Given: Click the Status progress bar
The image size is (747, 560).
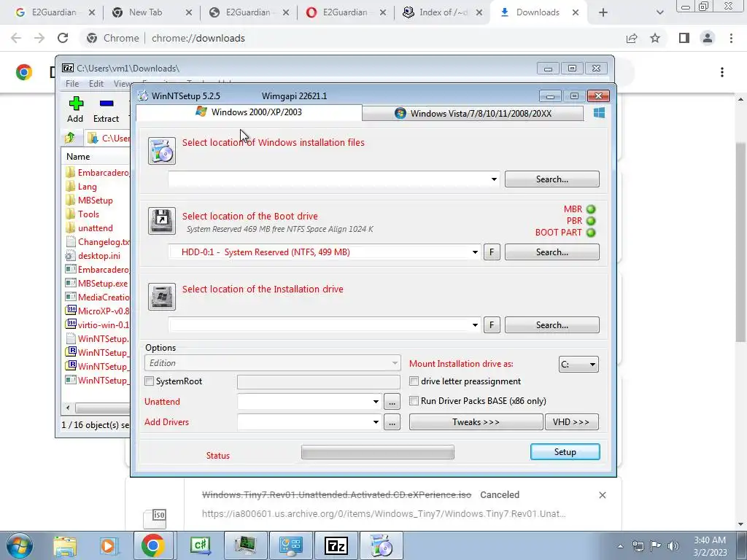Looking at the screenshot, I should pyautogui.click(x=378, y=452).
